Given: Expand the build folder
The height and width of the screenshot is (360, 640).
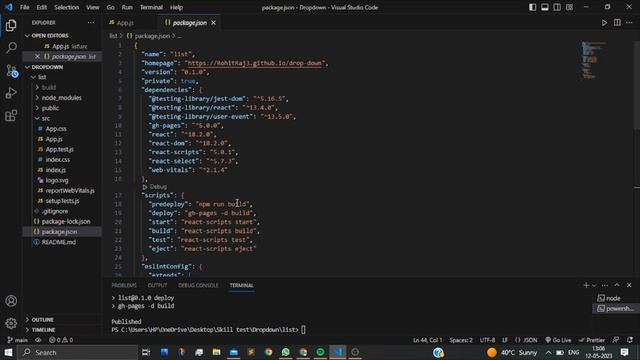Looking at the screenshot, I should click(x=48, y=87).
